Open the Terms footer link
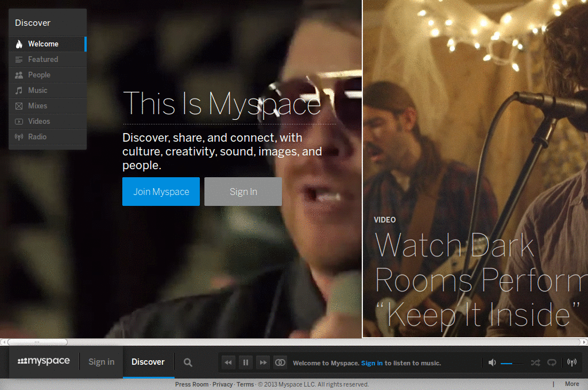The width and height of the screenshot is (588, 390). (x=245, y=384)
